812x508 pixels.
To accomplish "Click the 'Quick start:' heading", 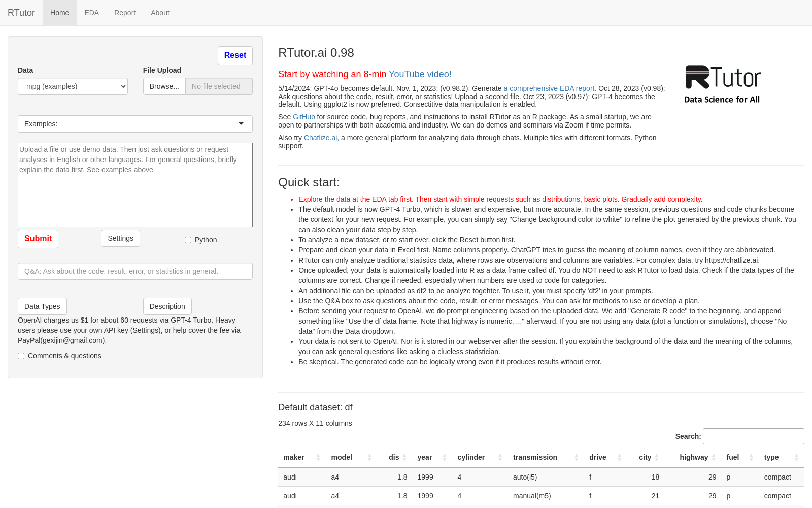I will (x=309, y=182).
